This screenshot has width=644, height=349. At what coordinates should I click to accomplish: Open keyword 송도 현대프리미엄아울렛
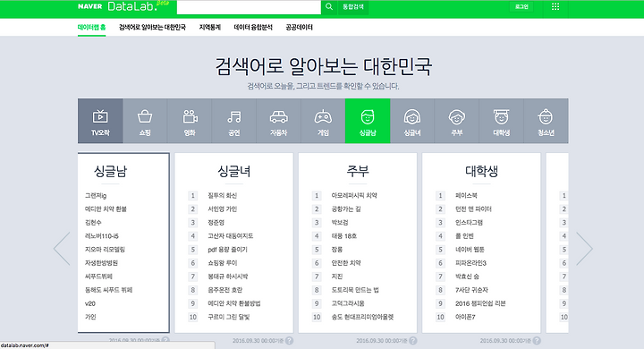tap(362, 317)
